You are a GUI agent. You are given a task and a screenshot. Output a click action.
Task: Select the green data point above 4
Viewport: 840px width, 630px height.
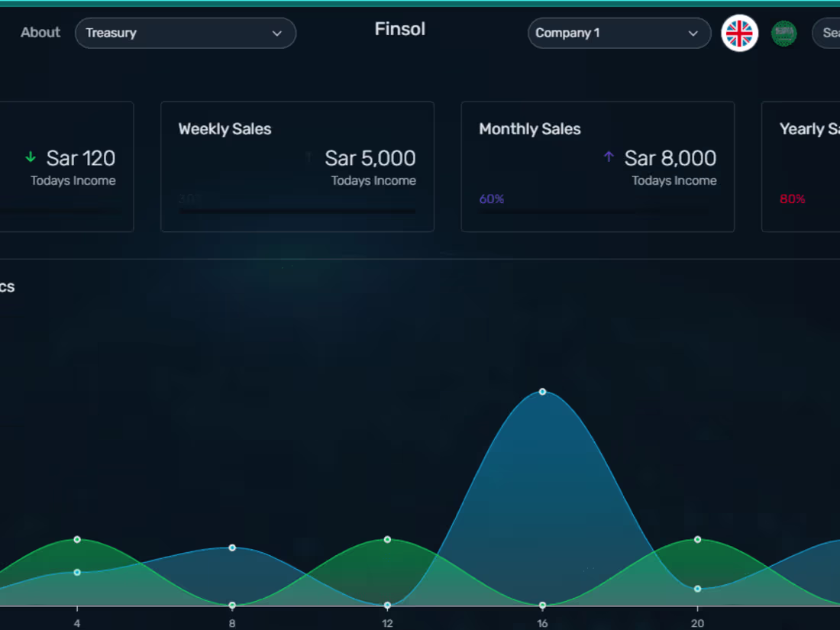pyautogui.click(x=77, y=539)
